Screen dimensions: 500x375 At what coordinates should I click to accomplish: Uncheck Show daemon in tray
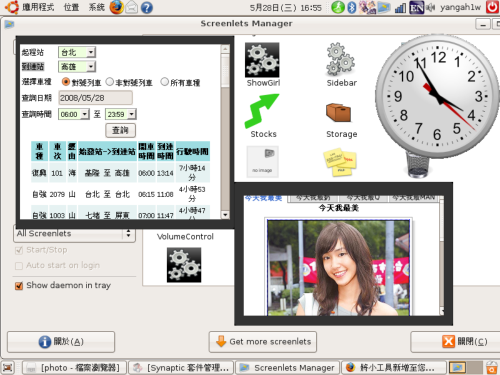tap(19, 286)
